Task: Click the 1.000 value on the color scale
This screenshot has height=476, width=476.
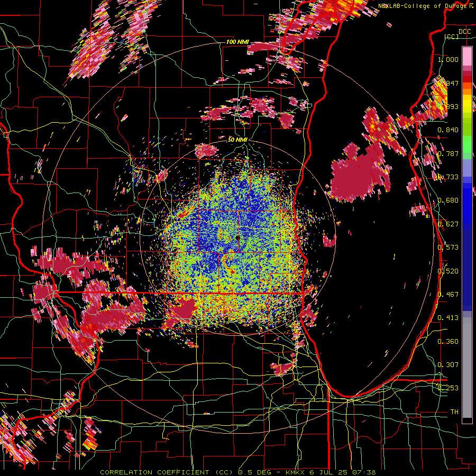Action: coord(448,59)
